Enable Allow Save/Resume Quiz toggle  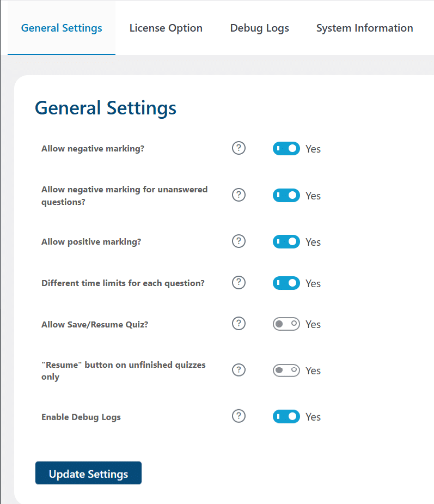tap(286, 324)
